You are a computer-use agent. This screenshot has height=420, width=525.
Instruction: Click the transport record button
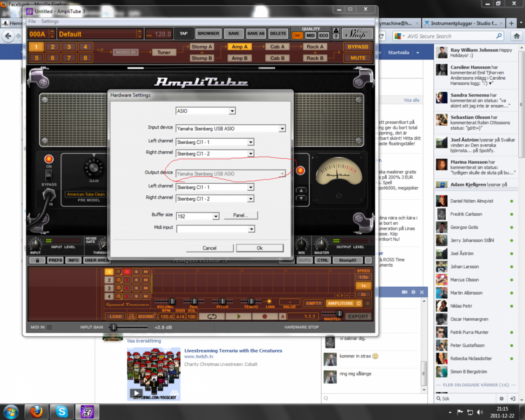(265, 316)
